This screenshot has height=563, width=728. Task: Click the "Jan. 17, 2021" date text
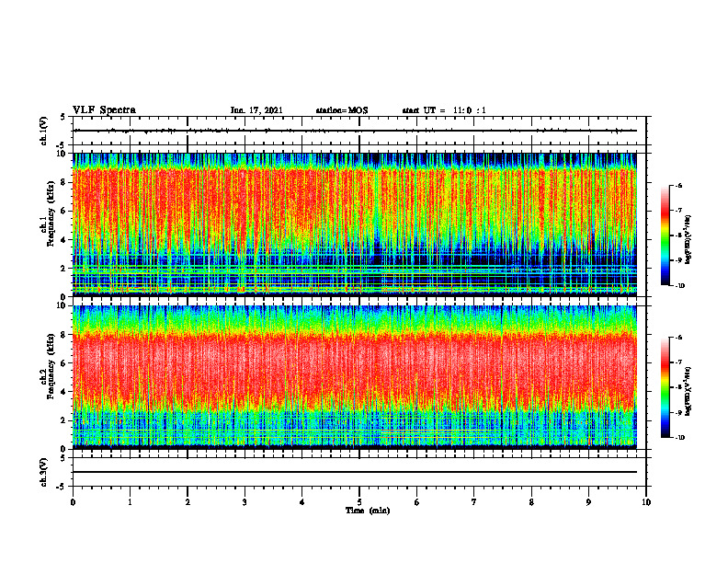256,110
